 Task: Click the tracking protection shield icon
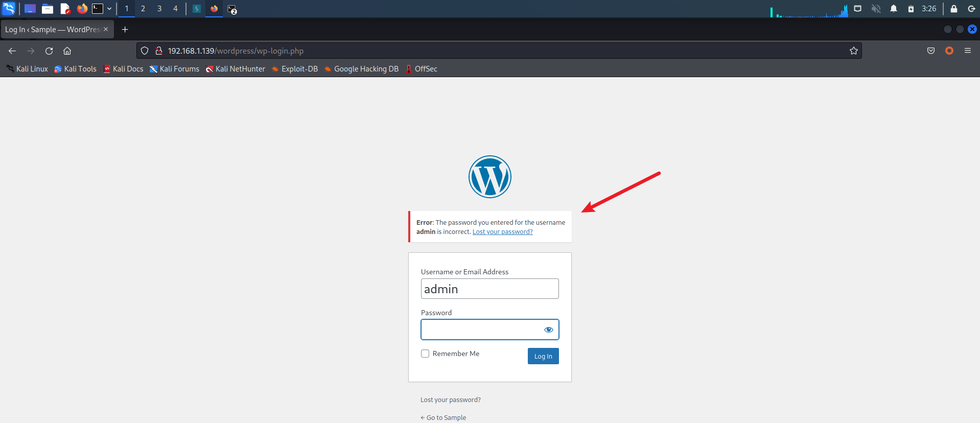click(145, 51)
